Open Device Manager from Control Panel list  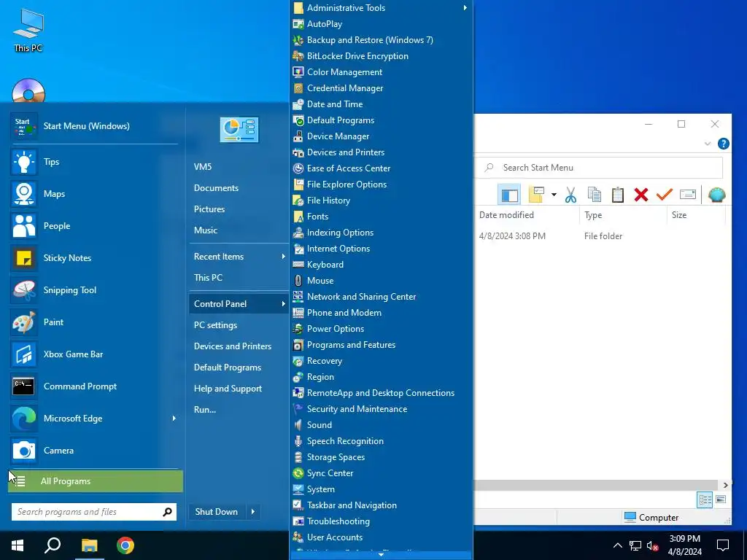click(x=381, y=136)
